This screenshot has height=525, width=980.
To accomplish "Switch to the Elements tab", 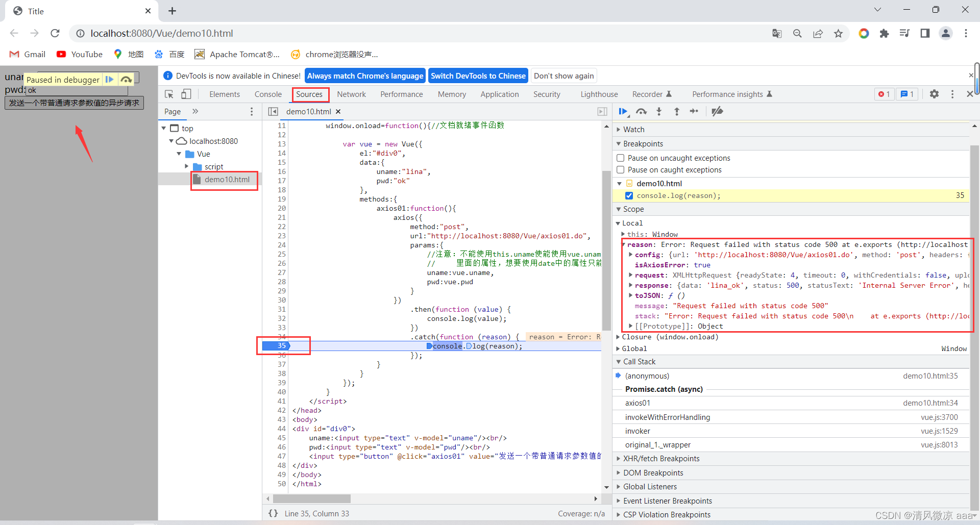I will [225, 94].
